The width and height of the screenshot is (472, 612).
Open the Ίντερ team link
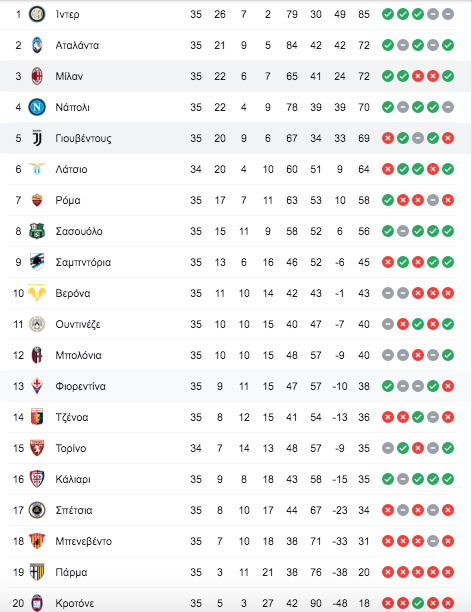pyautogui.click(x=68, y=14)
